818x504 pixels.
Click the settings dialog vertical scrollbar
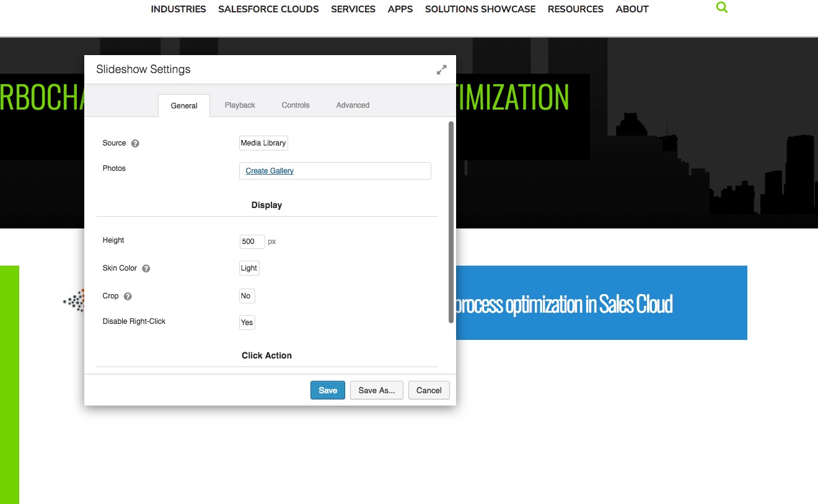451,222
